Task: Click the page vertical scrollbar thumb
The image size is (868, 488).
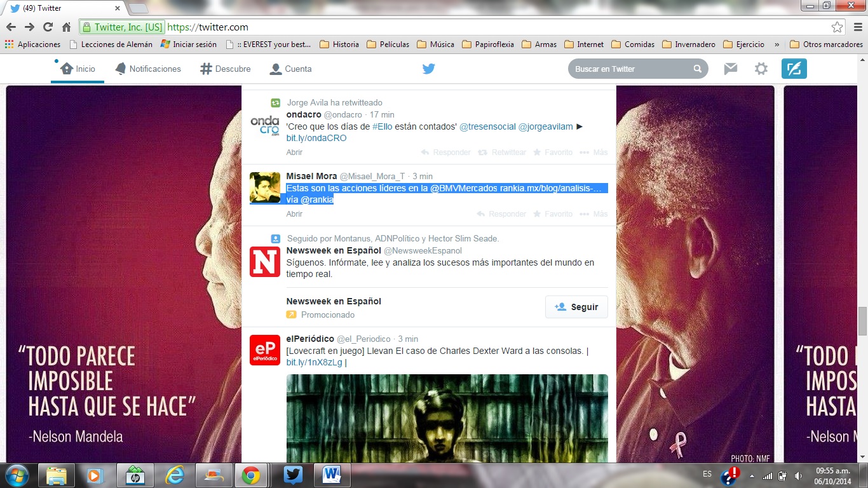Action: (862, 321)
